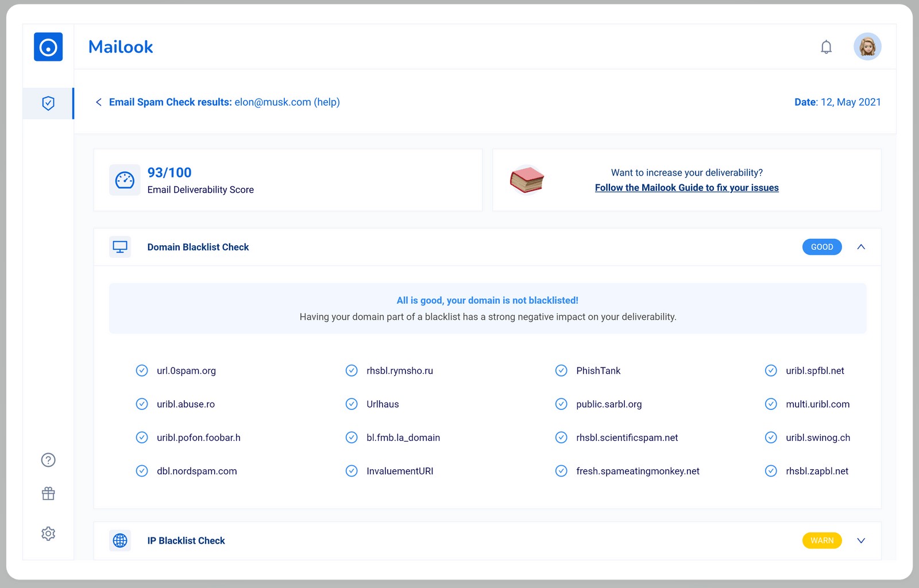
Task: Click the red guide book icon
Action: [527, 180]
